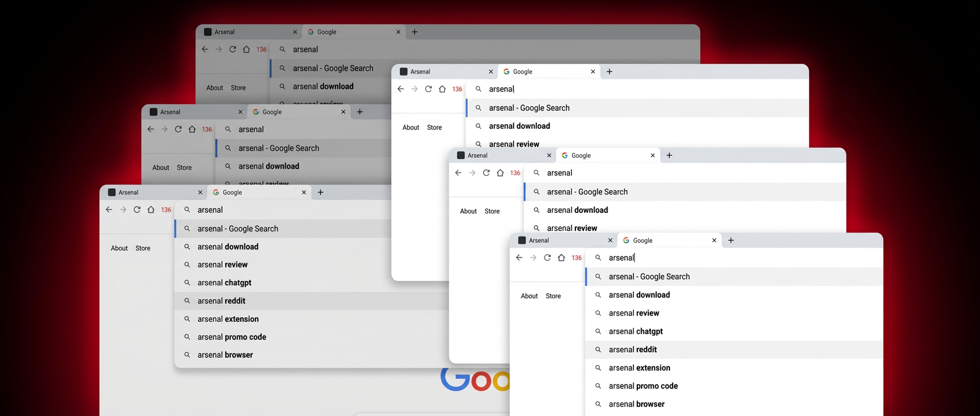
Task: Click Store link in large gray Google-logo window
Action: click(143, 248)
